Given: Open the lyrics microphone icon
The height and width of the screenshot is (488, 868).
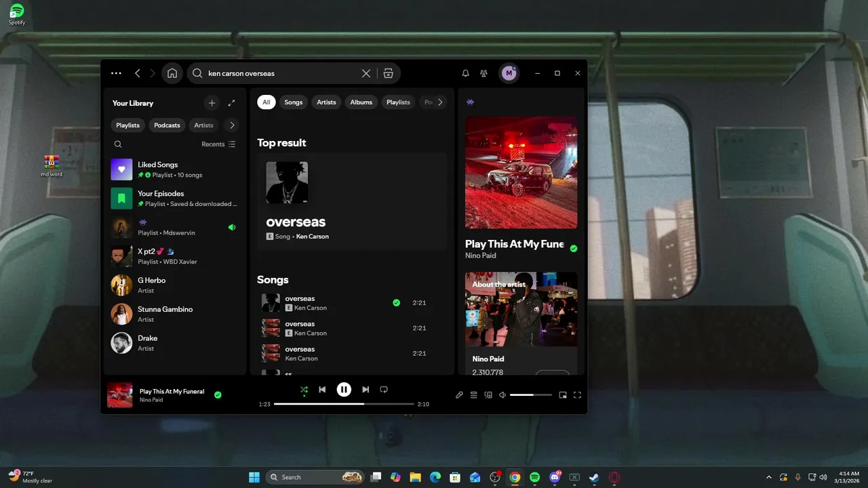Looking at the screenshot, I should [459, 395].
